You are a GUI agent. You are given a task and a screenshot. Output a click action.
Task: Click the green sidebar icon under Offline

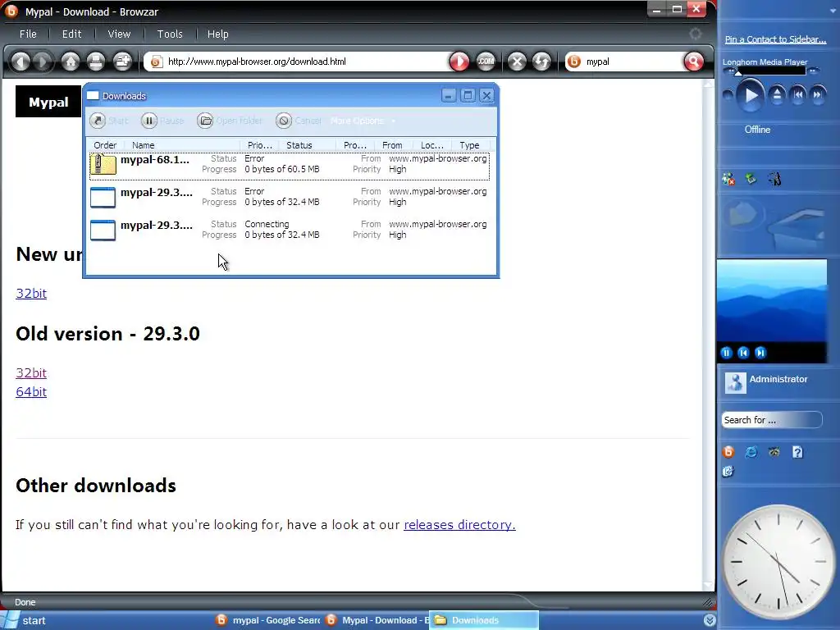tap(751, 178)
